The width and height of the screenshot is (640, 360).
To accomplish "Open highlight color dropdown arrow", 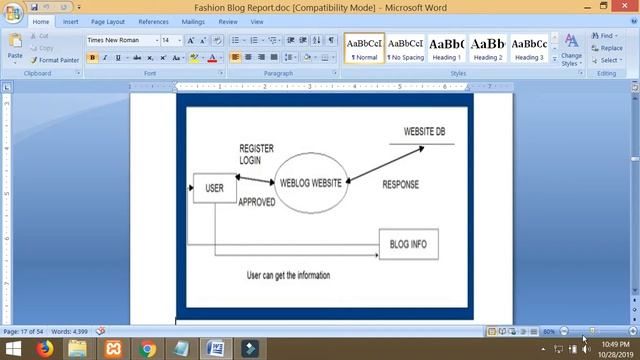I will [202, 58].
